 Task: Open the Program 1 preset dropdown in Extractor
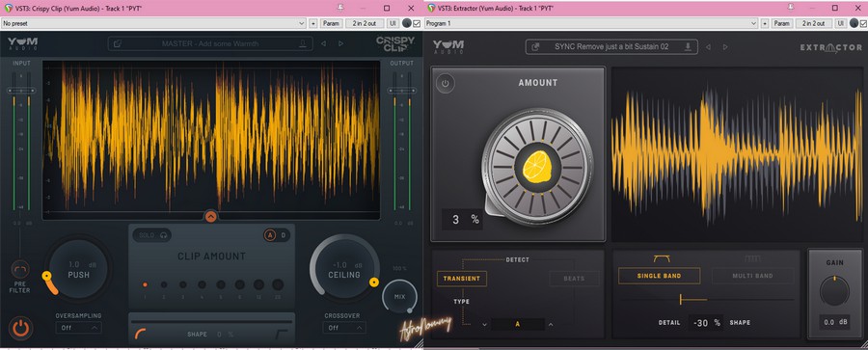click(x=591, y=23)
